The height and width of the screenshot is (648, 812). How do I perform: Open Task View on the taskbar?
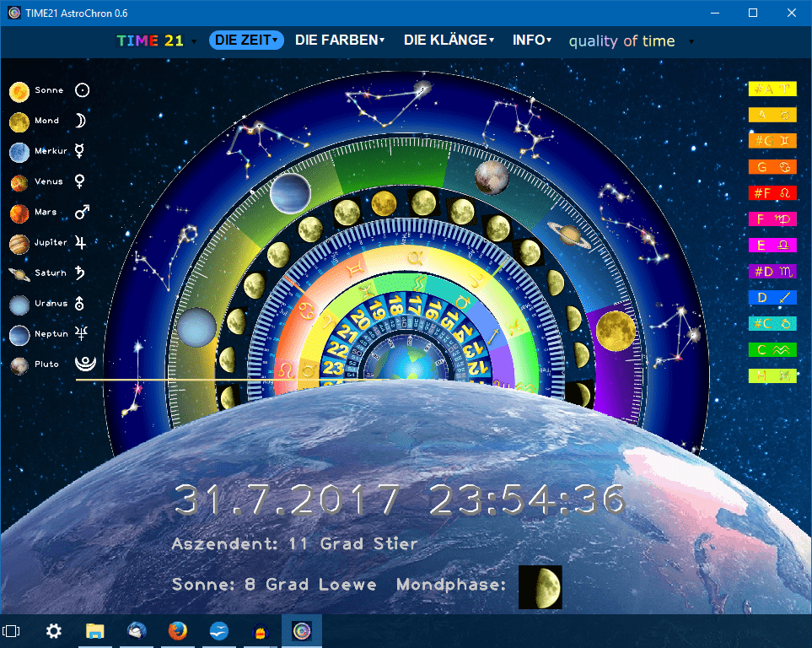coord(11,631)
